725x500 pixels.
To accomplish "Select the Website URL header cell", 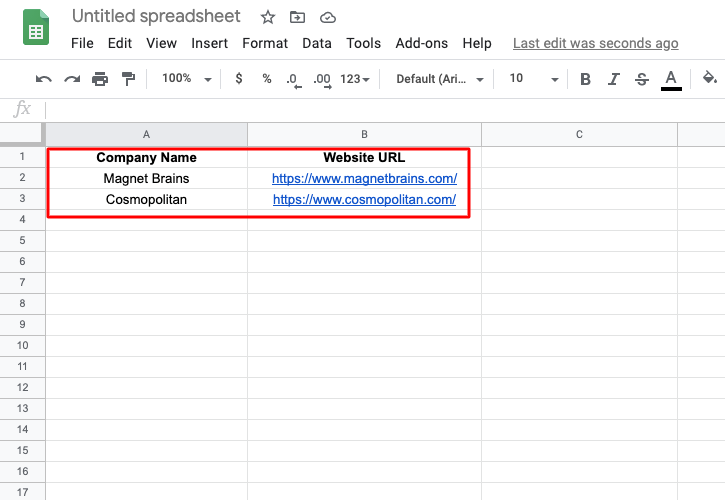I will (364, 157).
